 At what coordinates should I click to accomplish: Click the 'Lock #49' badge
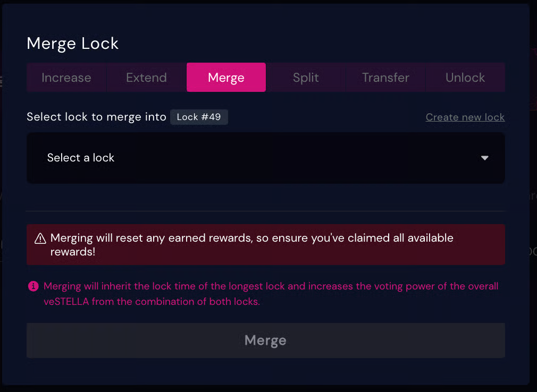coord(199,117)
